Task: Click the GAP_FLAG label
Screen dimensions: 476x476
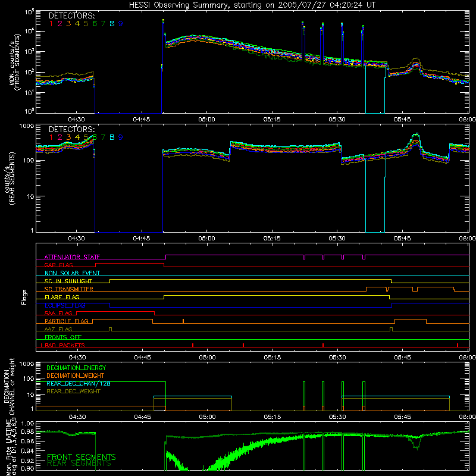Action: click(58, 265)
